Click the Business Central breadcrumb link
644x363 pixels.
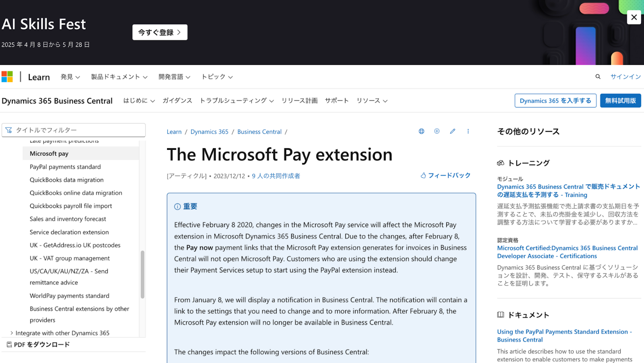[260, 132]
